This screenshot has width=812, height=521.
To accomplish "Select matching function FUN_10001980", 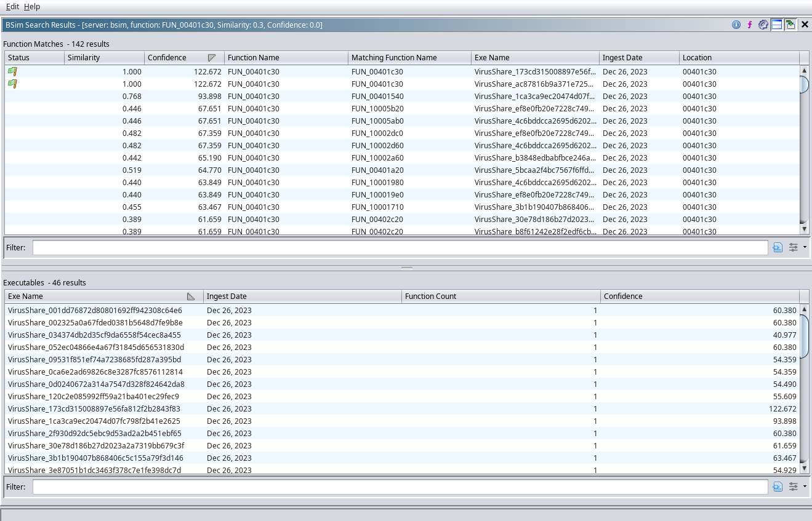I will point(377,182).
